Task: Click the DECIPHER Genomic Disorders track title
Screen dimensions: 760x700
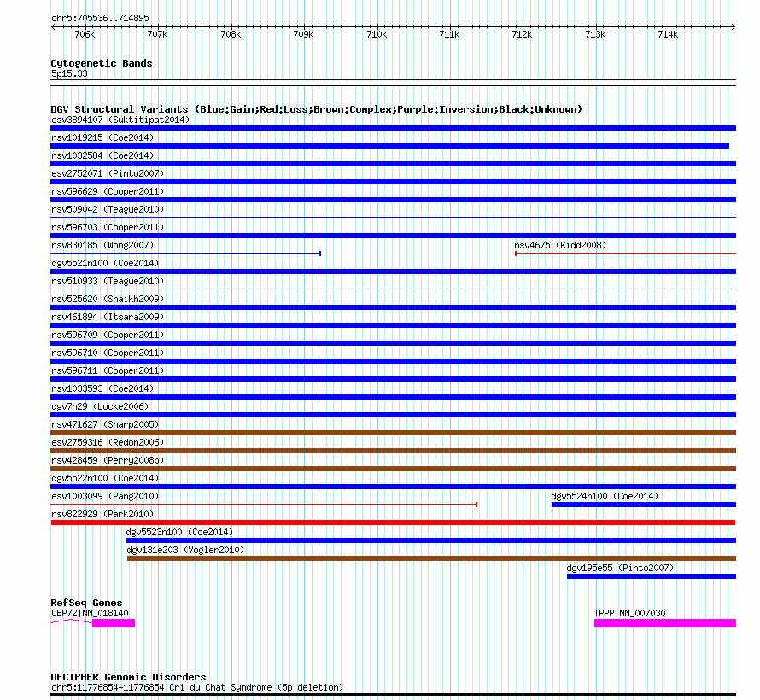Action: tap(128, 677)
